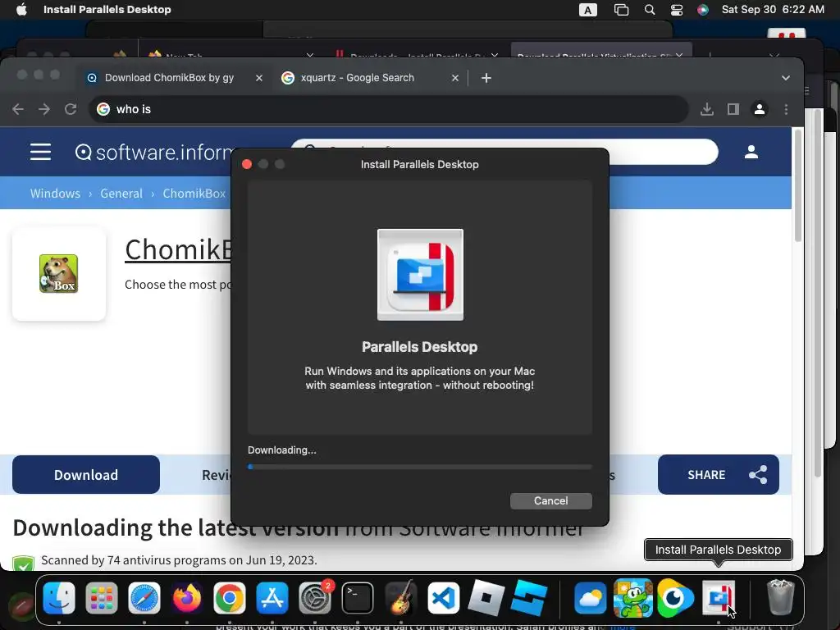The image size is (840, 630).
Task: Open Finder from the Dock
Action: pos(58,598)
